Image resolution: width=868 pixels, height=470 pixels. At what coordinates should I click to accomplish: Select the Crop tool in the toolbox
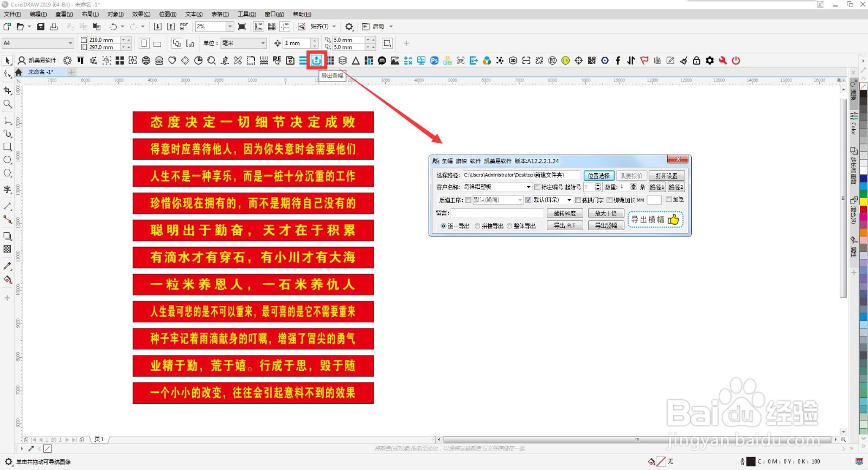8,91
